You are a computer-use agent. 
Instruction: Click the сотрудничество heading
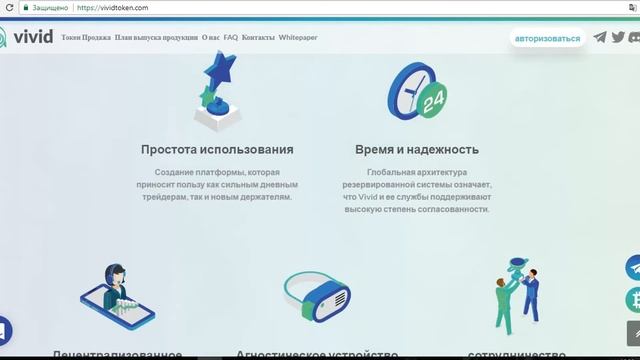click(517, 354)
